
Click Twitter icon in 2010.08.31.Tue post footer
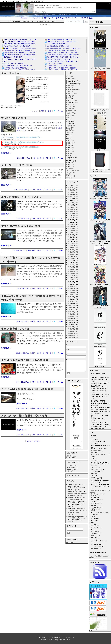(55, 158)
